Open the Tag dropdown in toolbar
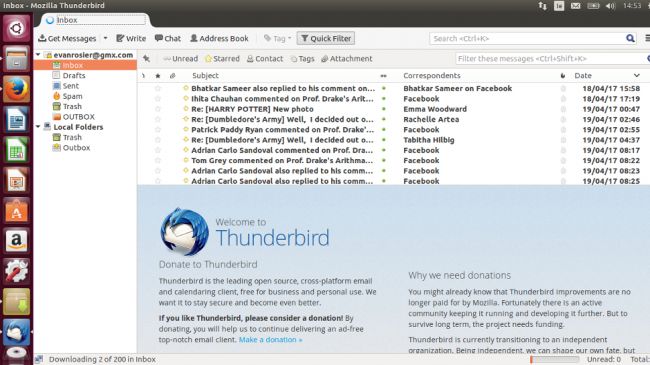 point(278,39)
